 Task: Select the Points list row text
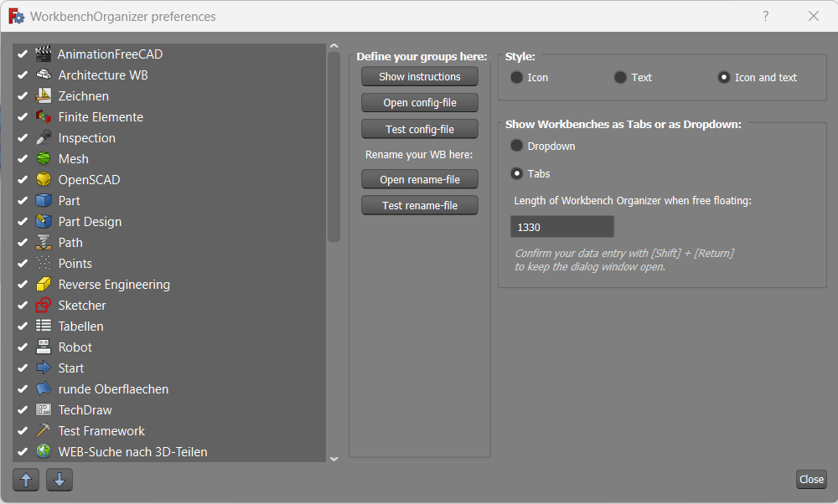click(x=75, y=263)
